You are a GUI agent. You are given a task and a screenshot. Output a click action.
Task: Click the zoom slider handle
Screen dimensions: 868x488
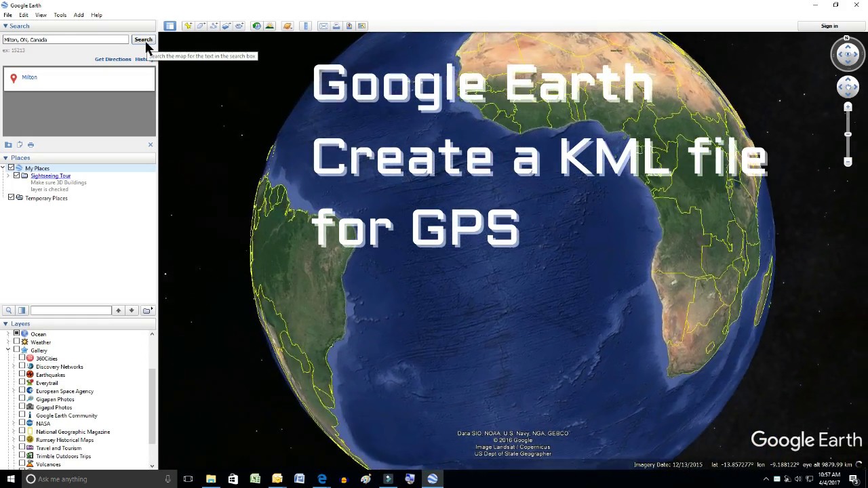coord(848,134)
